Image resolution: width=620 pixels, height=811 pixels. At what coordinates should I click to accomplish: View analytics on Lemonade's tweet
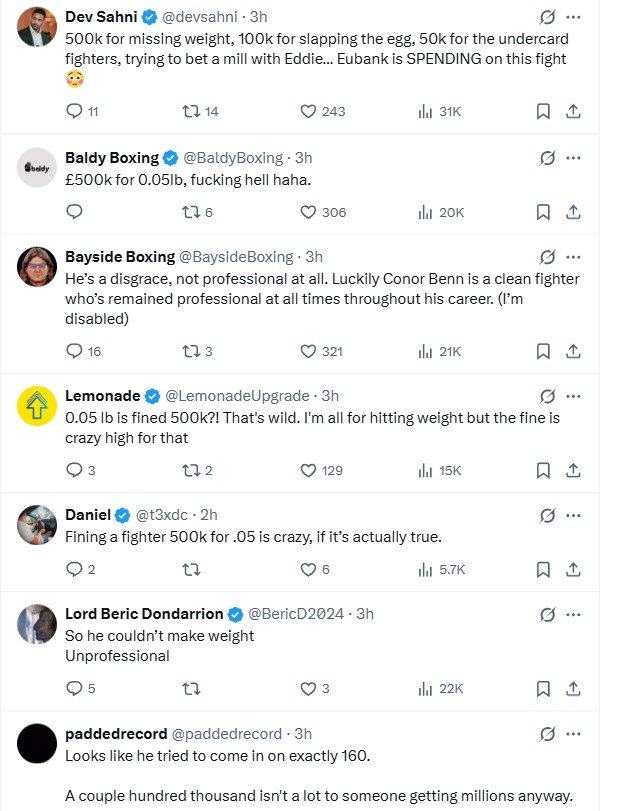point(425,470)
